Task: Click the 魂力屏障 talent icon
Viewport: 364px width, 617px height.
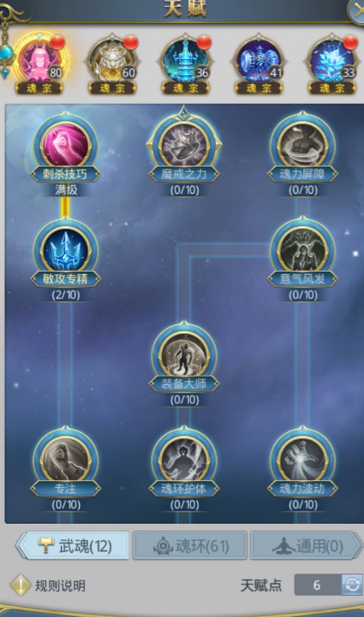Action: click(302, 145)
